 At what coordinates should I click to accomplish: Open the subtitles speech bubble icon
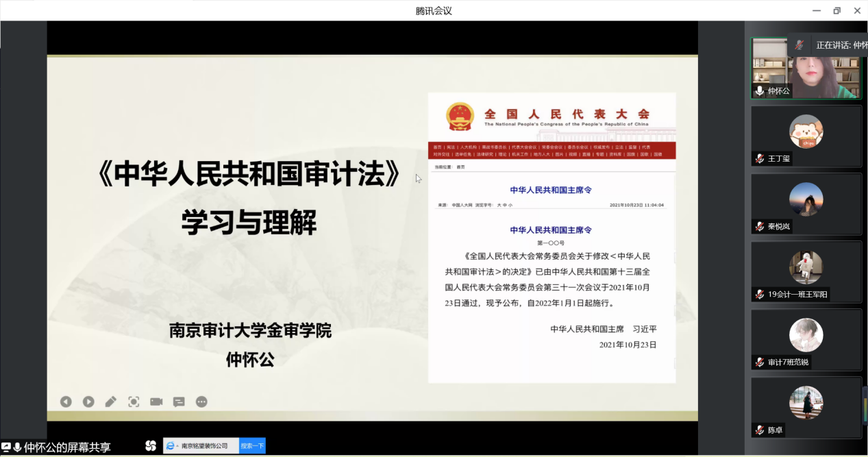tap(179, 402)
